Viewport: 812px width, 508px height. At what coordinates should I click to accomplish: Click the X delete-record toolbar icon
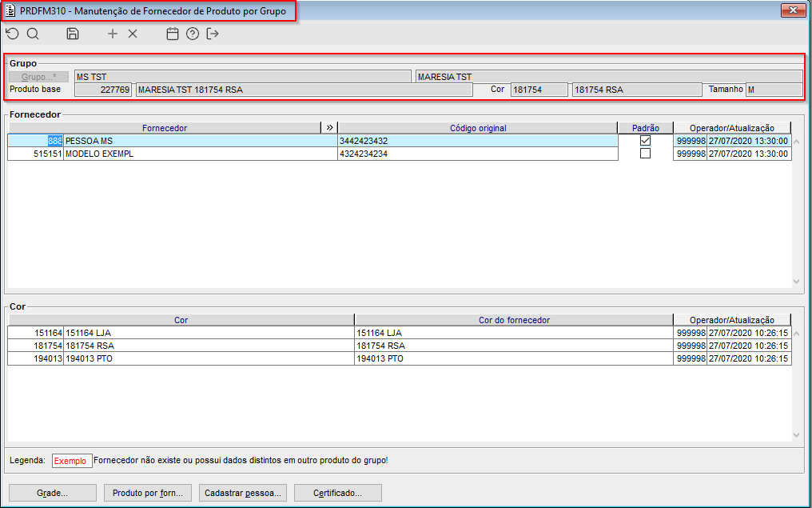point(133,34)
